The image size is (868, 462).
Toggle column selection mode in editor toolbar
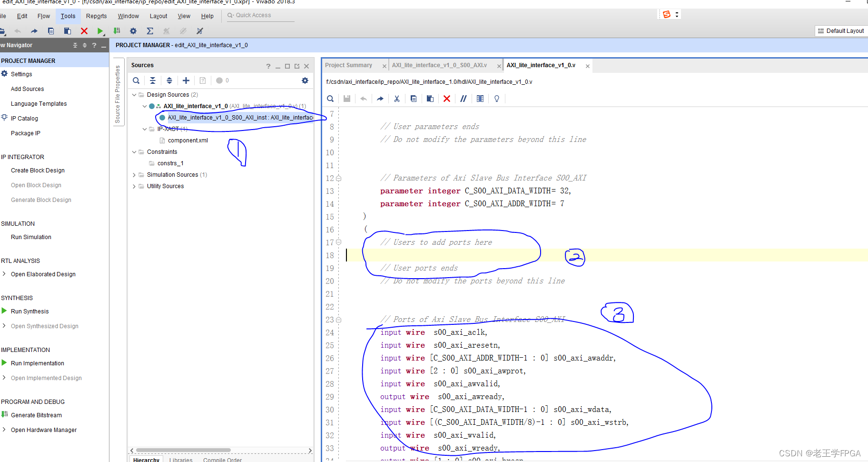tap(480, 99)
